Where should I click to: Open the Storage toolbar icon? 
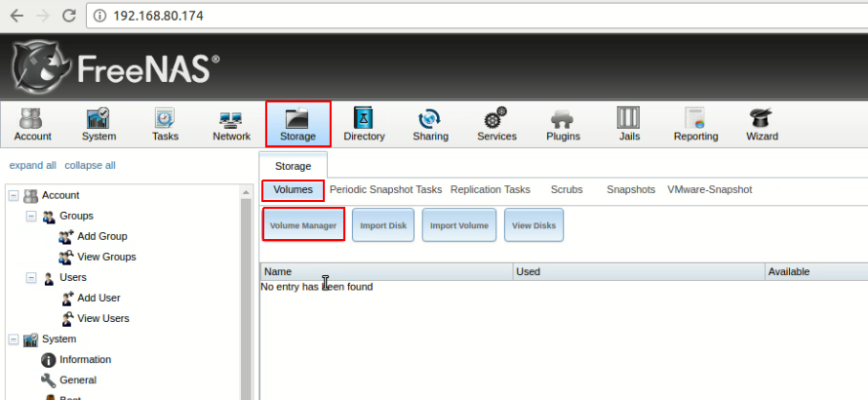(x=297, y=124)
